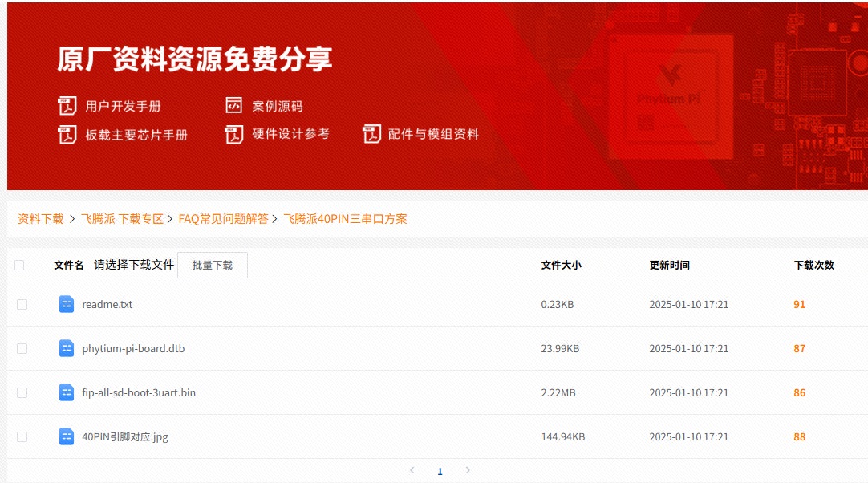Tick the fip-all-sd-boot-3uart.bin checkbox

point(22,392)
